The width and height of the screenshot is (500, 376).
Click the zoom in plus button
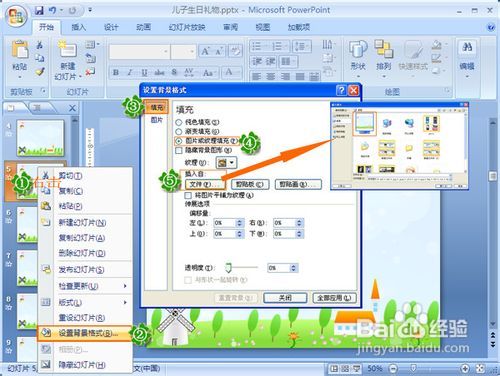point(465,368)
